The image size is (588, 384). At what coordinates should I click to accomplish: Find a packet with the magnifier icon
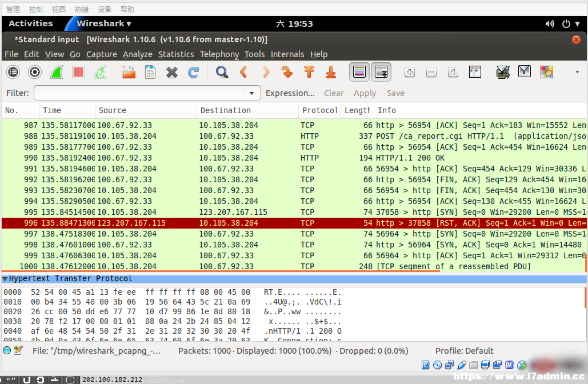(222, 72)
